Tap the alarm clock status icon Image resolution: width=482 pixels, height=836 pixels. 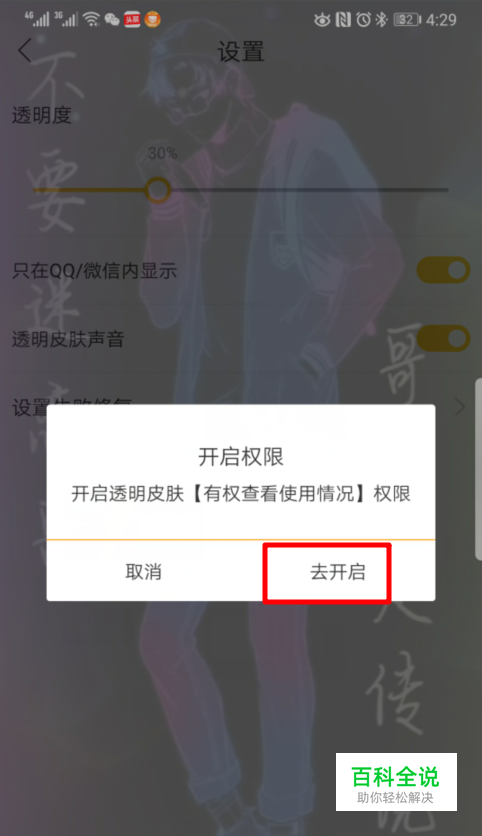[364, 20]
